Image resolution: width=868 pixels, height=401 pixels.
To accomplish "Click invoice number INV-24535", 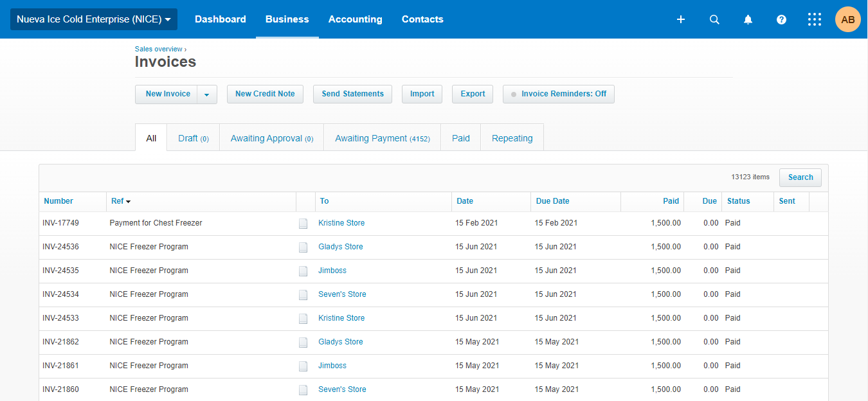I will pos(60,271).
